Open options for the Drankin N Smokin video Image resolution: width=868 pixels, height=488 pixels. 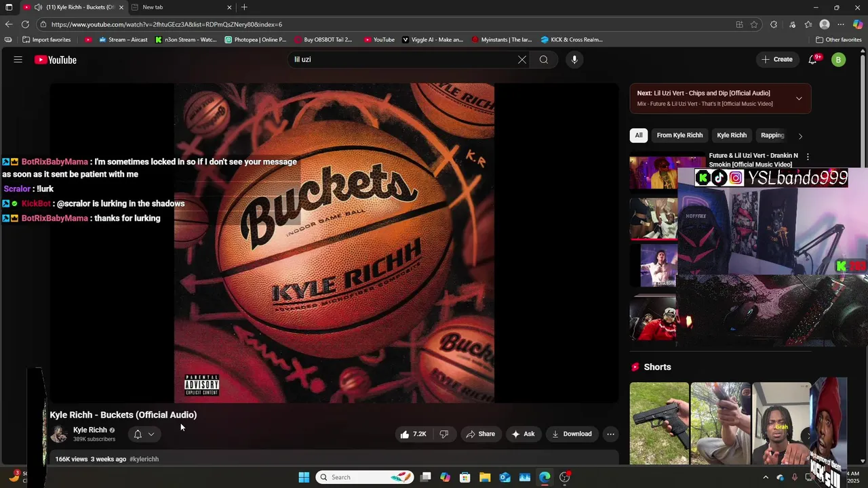click(x=808, y=157)
